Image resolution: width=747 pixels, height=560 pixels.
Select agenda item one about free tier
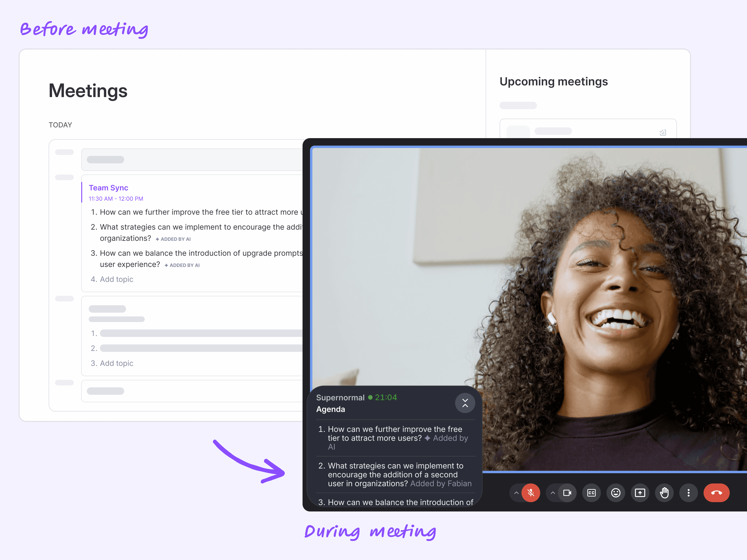pyautogui.click(x=395, y=434)
